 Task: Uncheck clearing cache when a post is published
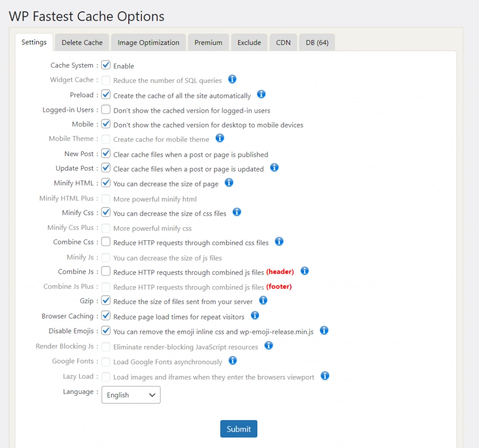click(106, 153)
